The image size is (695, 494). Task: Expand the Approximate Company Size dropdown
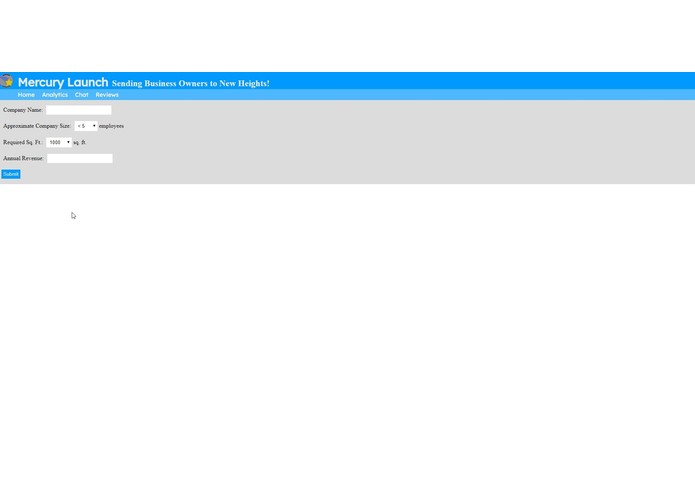[86, 126]
